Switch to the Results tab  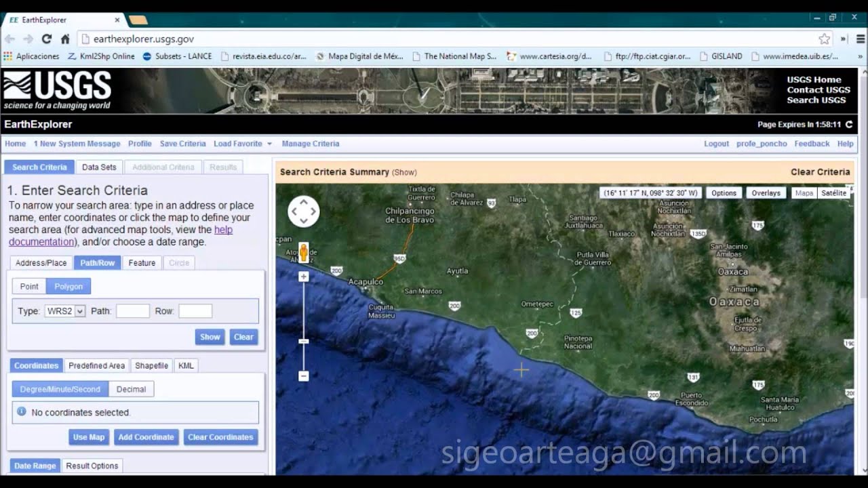(223, 167)
